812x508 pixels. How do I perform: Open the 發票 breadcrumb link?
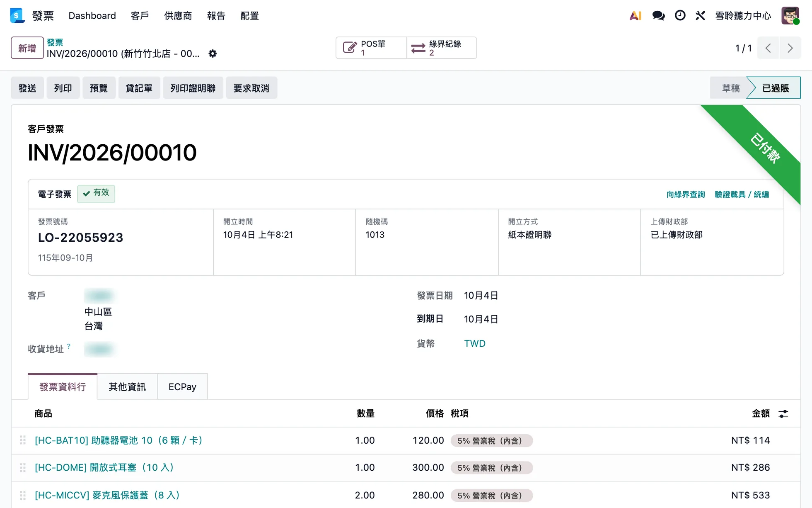point(55,42)
